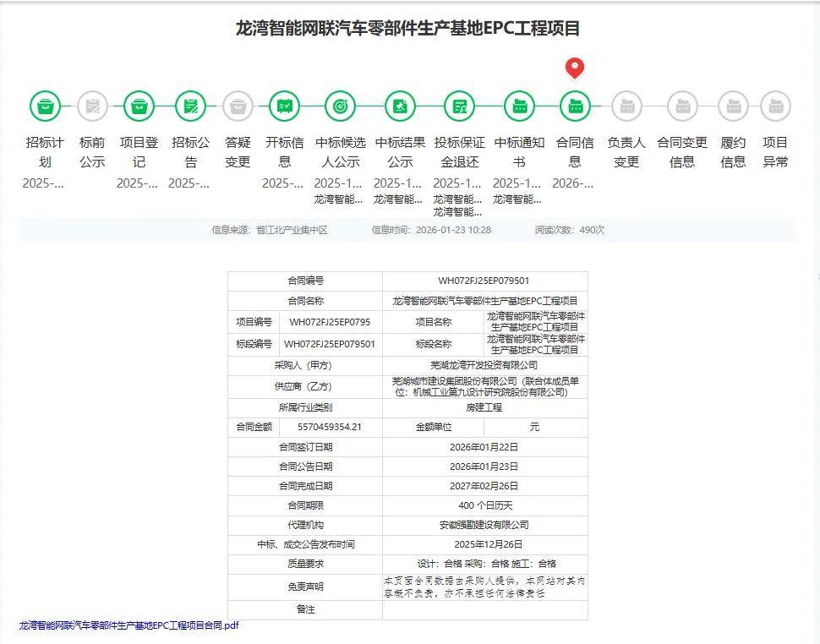The width and height of the screenshot is (820, 644).
Task: Open the 项目登记 step icon
Action: tap(139, 106)
